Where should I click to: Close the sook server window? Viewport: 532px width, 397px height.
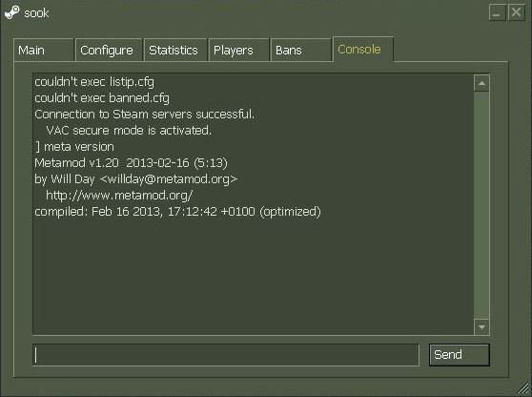pyautogui.click(x=517, y=13)
